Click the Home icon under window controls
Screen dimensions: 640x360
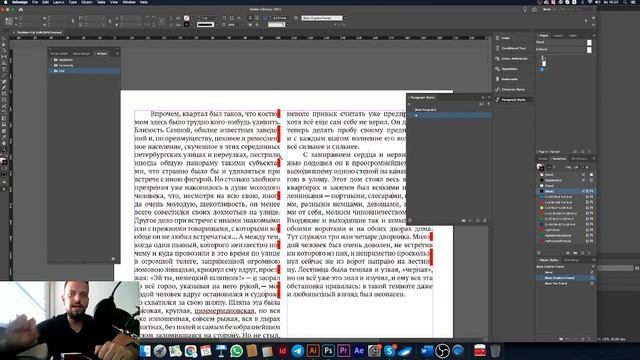click(20, 9)
